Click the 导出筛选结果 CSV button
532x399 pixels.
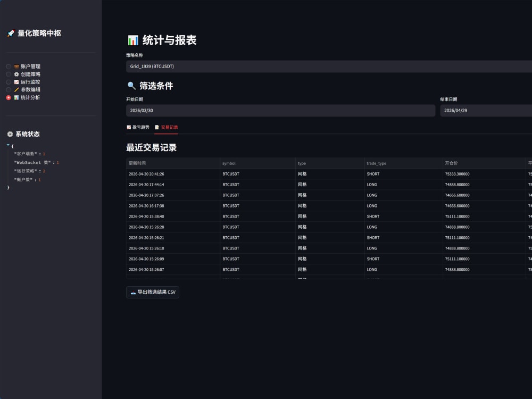153,292
